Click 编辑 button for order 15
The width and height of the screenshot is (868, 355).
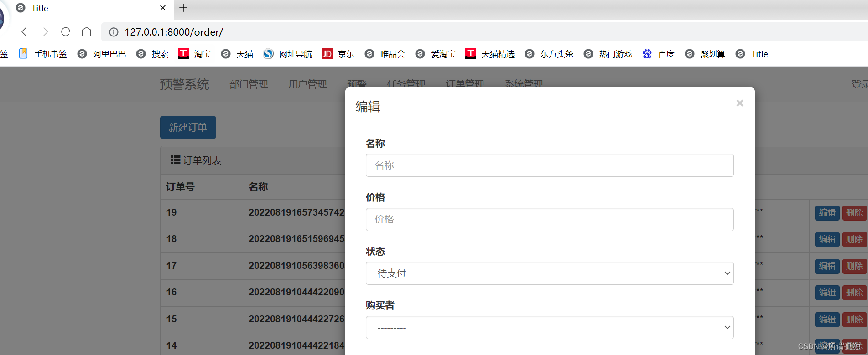tap(827, 319)
